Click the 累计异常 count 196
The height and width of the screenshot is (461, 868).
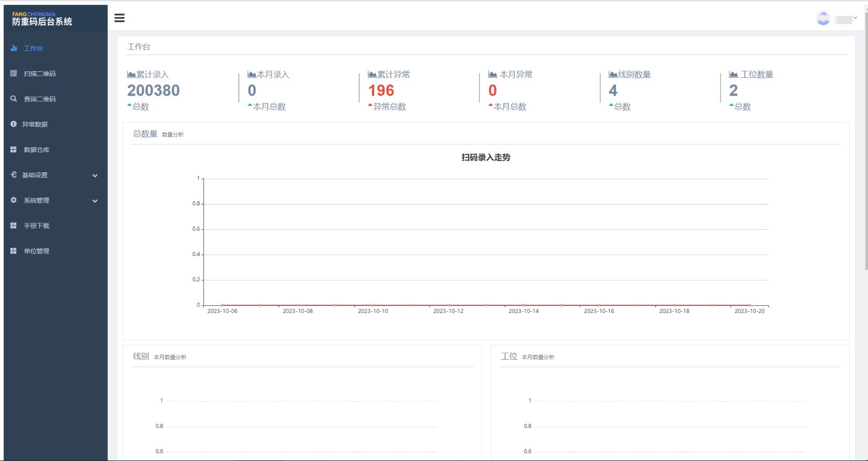pos(381,91)
